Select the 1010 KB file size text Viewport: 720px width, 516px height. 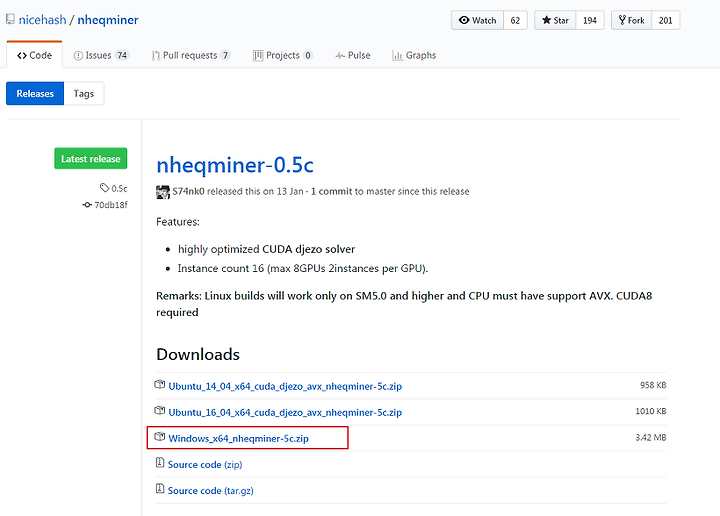(x=651, y=411)
